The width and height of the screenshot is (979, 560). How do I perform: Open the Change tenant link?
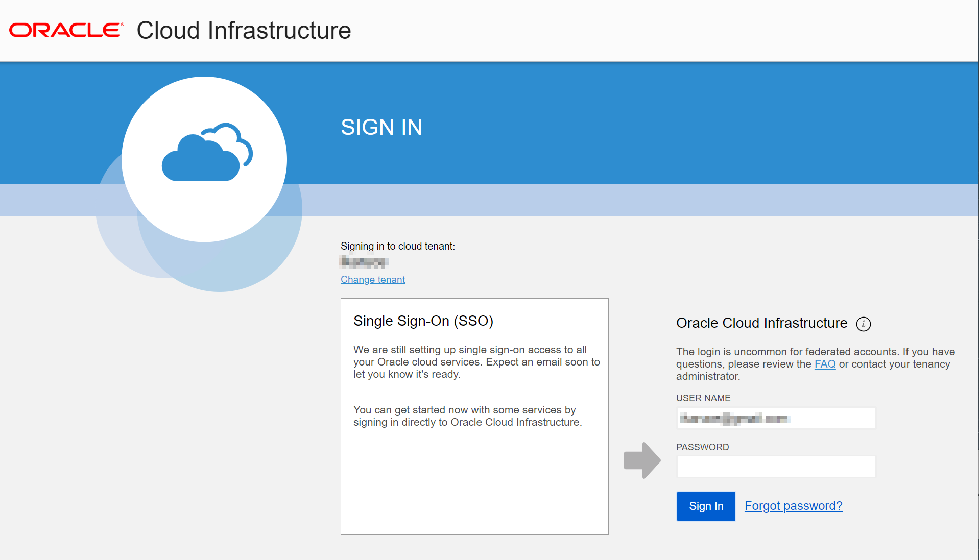click(x=372, y=279)
